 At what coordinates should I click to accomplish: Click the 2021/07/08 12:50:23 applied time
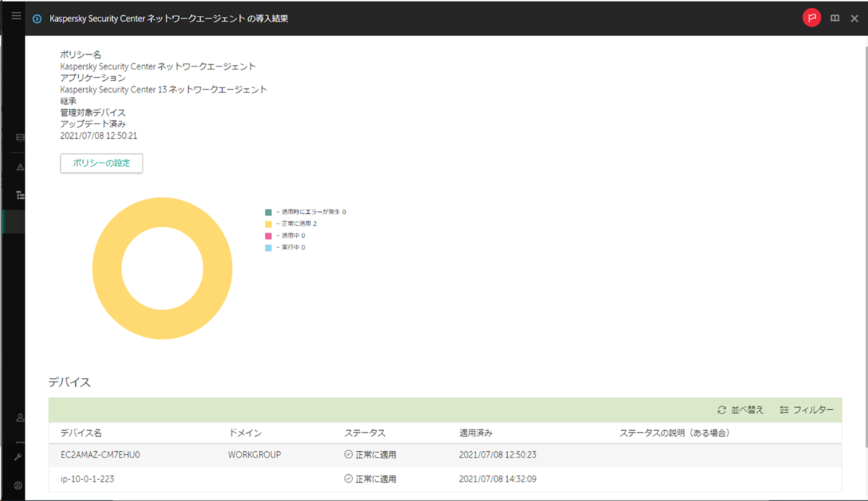click(498, 455)
